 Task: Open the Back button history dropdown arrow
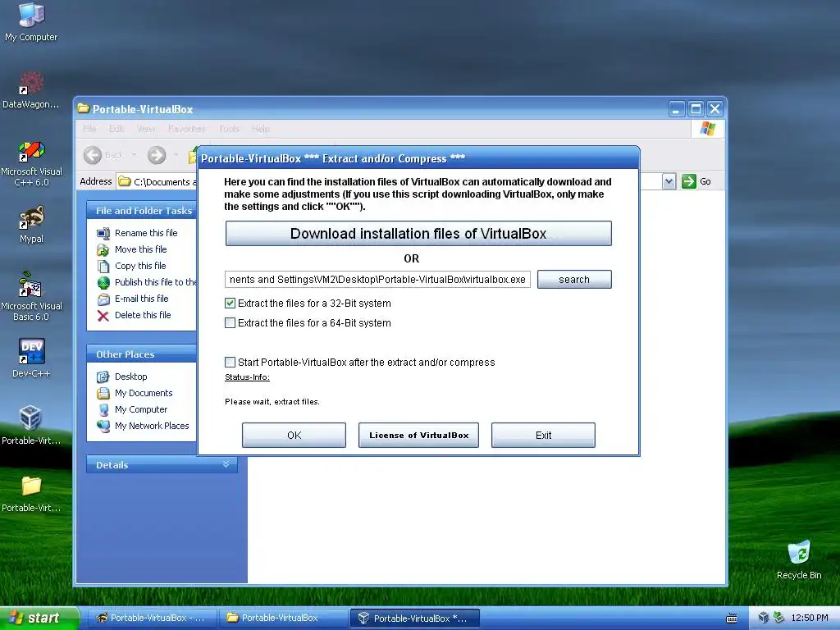[134, 155]
